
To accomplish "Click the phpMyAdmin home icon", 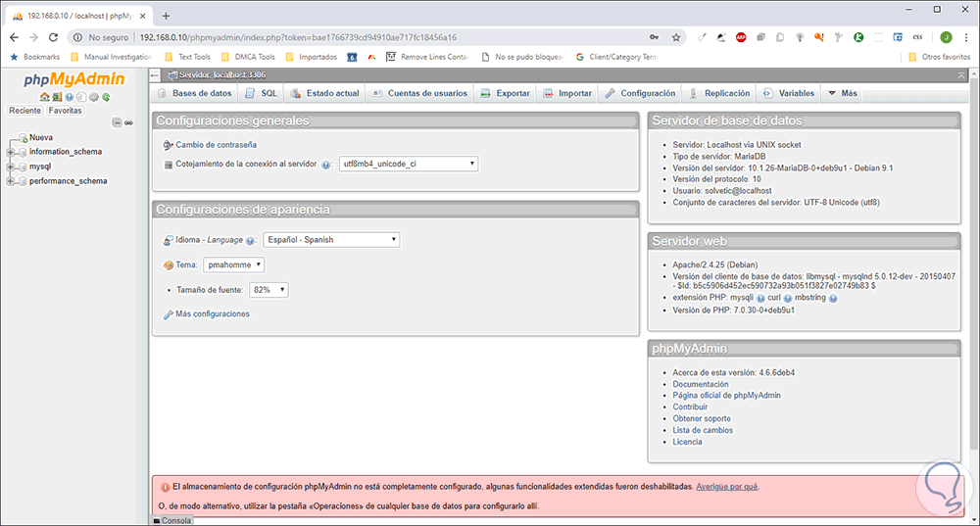I will pyautogui.click(x=45, y=97).
